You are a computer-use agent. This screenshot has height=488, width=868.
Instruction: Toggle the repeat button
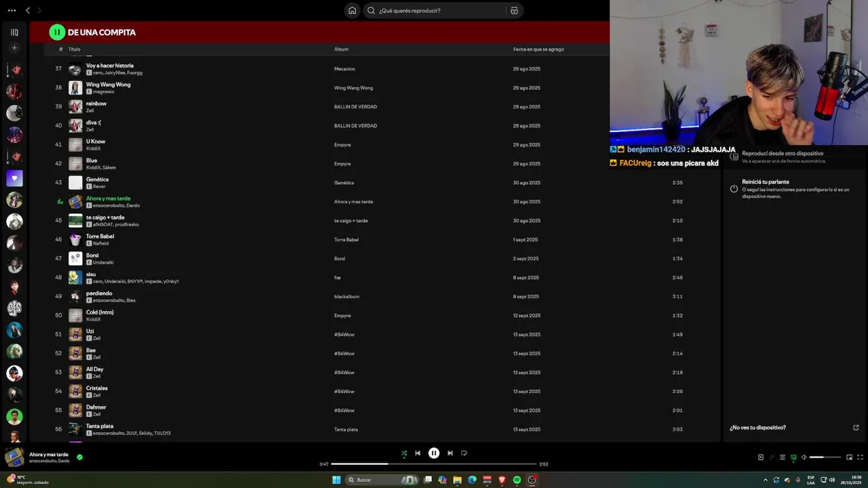click(464, 453)
